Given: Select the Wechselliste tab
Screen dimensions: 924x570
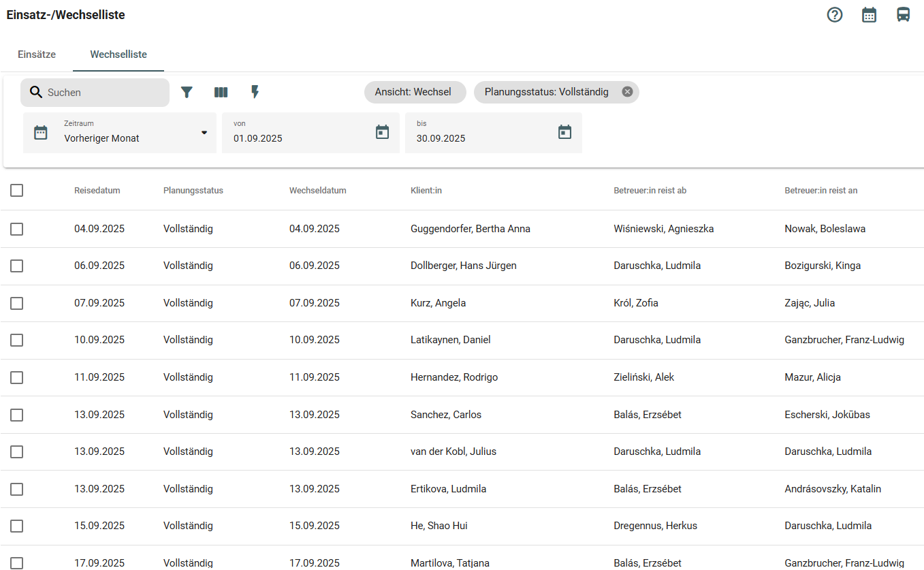Looking at the screenshot, I should tap(118, 54).
